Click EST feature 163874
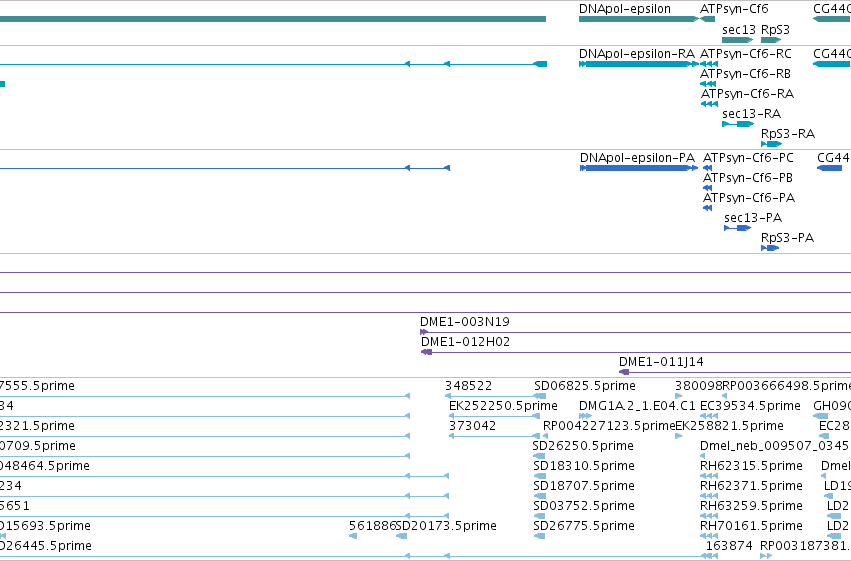 click(x=729, y=546)
